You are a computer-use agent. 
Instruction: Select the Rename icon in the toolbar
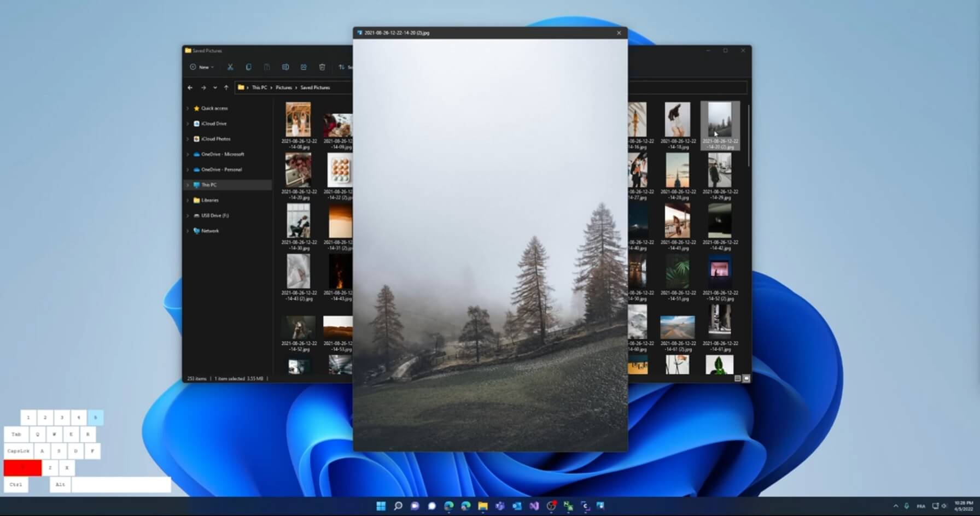click(285, 67)
